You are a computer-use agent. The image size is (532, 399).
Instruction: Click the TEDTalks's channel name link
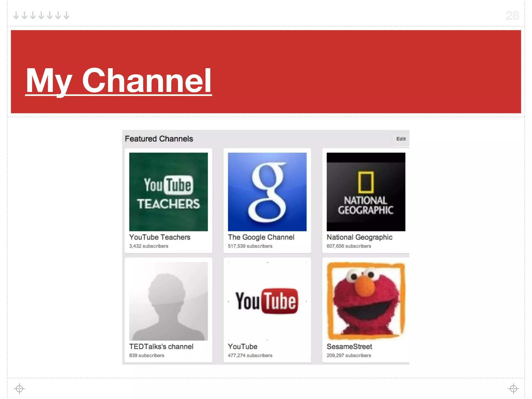point(161,347)
